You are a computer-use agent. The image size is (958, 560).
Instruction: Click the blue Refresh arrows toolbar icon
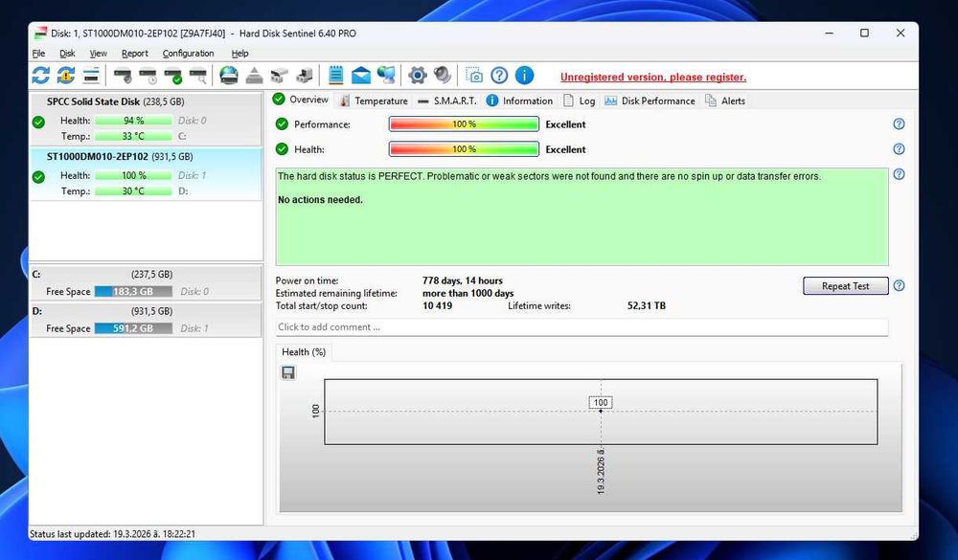[41, 76]
